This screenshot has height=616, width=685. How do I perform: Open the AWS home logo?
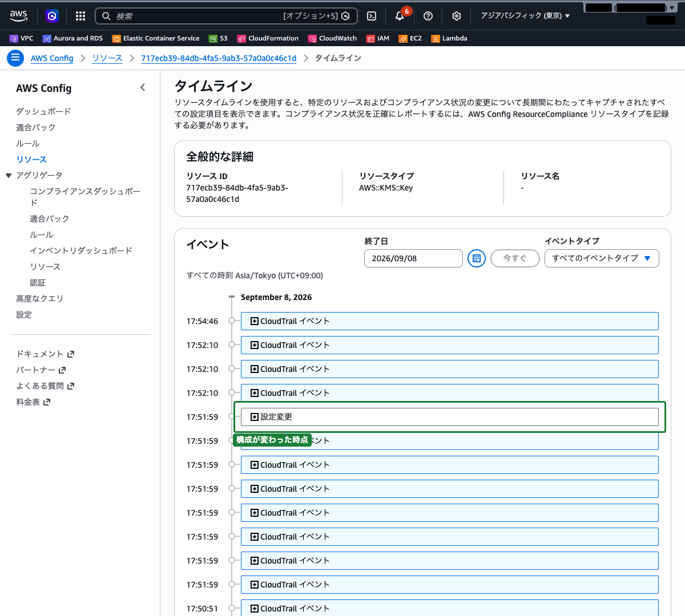[18, 16]
